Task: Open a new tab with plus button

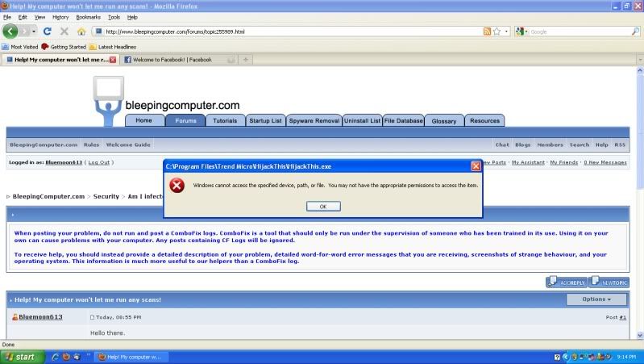Action: (245, 60)
